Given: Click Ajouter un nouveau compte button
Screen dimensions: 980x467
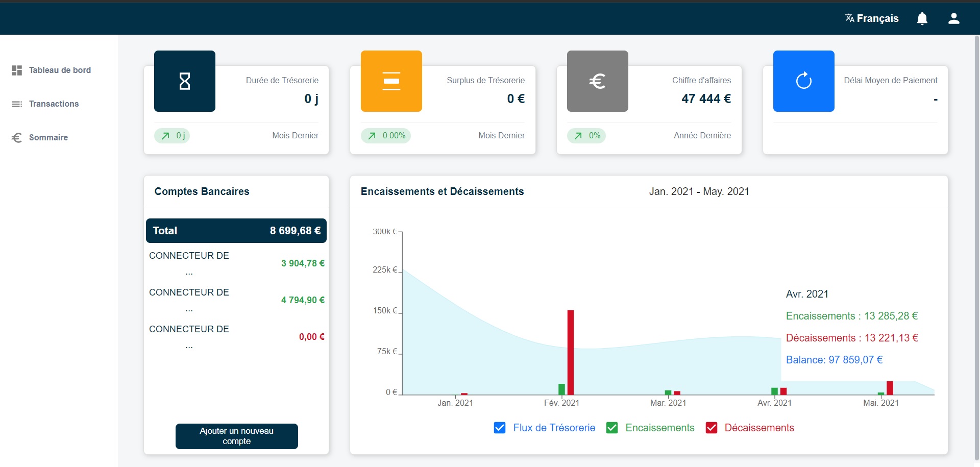Looking at the screenshot, I should (x=237, y=436).
